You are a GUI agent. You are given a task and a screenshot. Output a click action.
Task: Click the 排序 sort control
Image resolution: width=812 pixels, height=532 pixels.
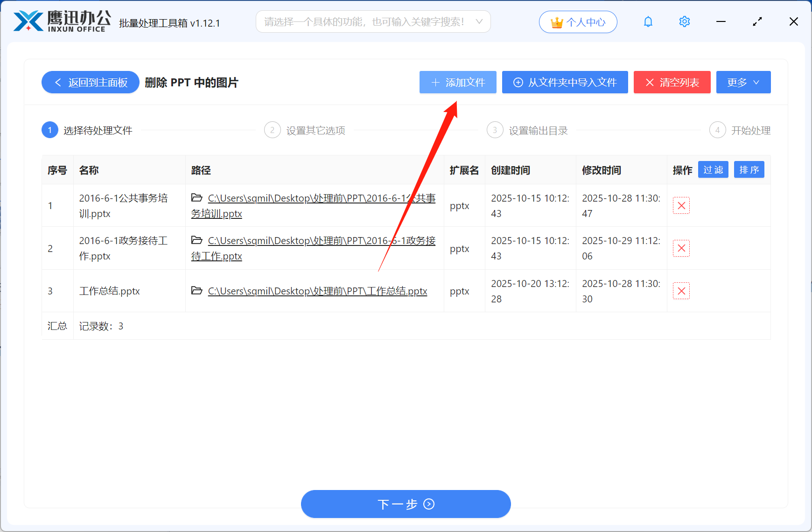pos(749,169)
